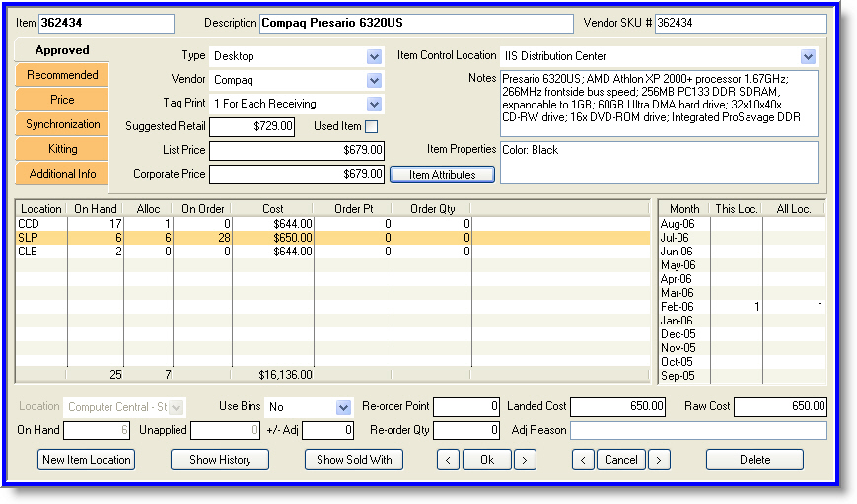The width and height of the screenshot is (857, 504).
Task: Toggle the Used Item checkbox
Action: [371, 126]
